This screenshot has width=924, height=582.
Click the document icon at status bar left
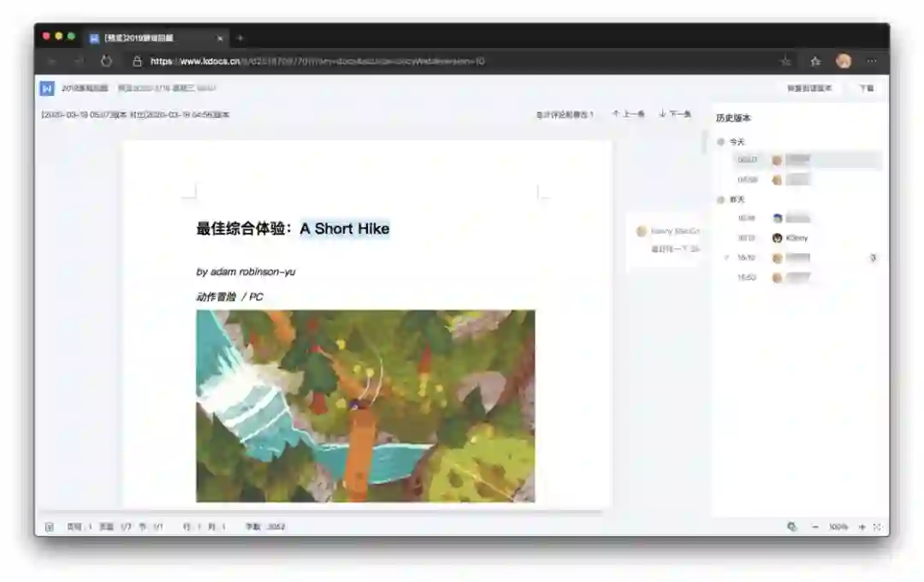click(x=50, y=527)
